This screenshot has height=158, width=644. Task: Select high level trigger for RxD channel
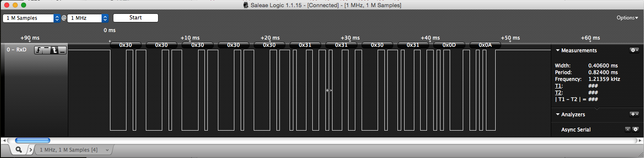(x=46, y=50)
